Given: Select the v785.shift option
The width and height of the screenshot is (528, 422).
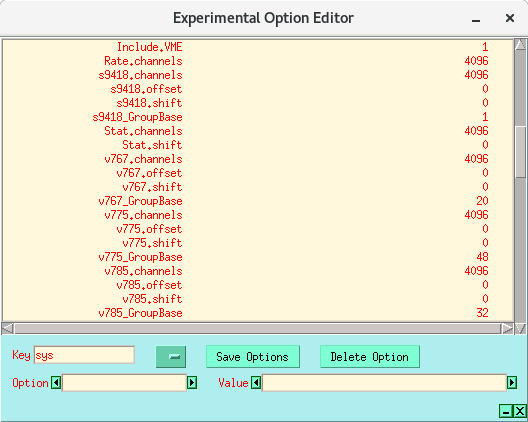Looking at the screenshot, I should point(152,299).
